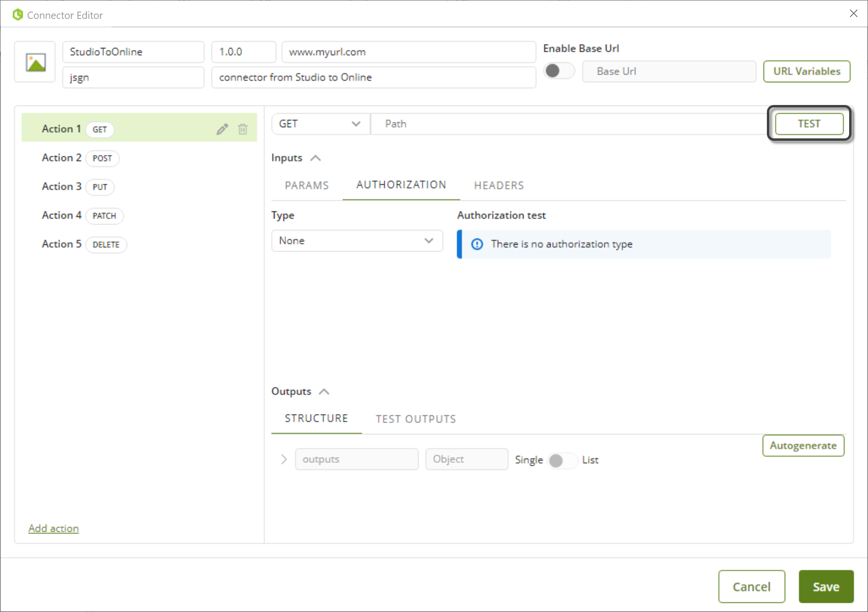This screenshot has height=612, width=868.
Task: Click the Autogenerate button
Action: point(803,446)
